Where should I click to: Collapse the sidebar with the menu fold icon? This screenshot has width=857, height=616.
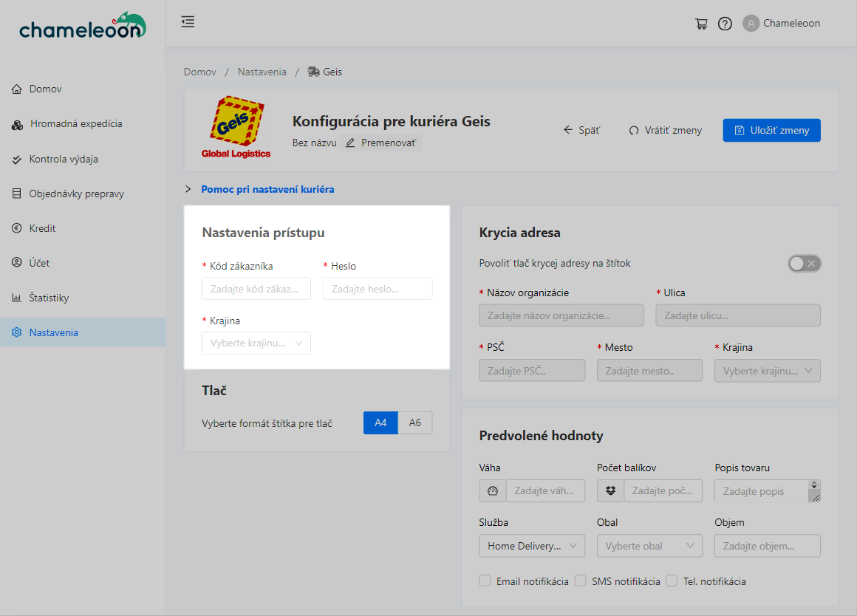(188, 22)
